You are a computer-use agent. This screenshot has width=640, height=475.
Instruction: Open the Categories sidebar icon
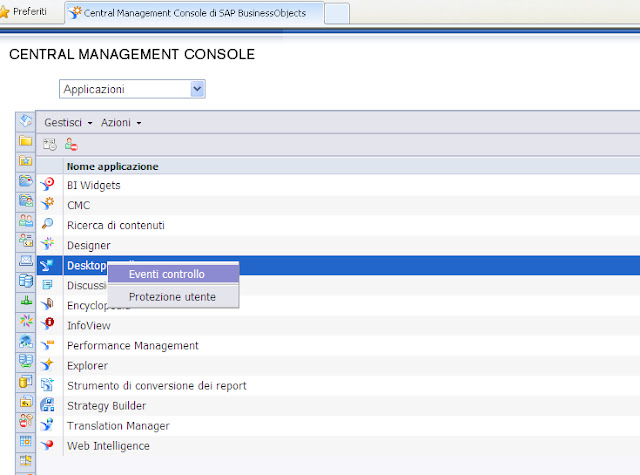tap(26, 180)
